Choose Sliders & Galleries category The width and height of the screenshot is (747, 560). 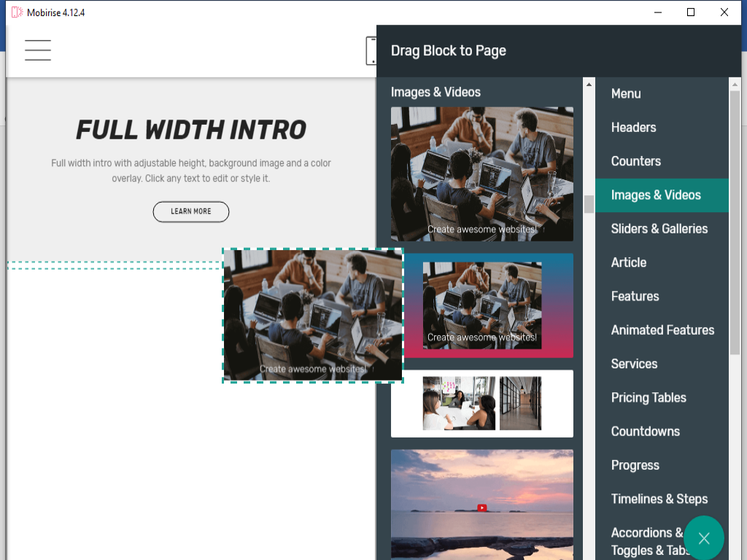[659, 229]
